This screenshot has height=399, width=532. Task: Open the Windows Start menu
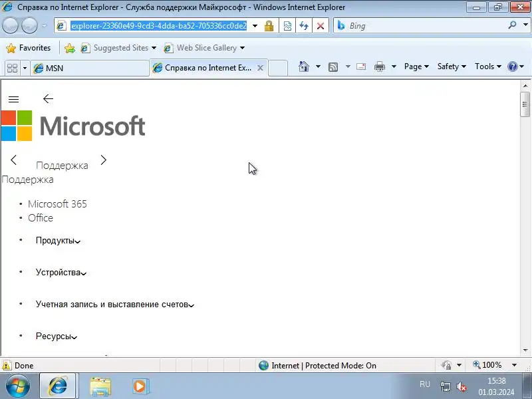tap(18, 386)
